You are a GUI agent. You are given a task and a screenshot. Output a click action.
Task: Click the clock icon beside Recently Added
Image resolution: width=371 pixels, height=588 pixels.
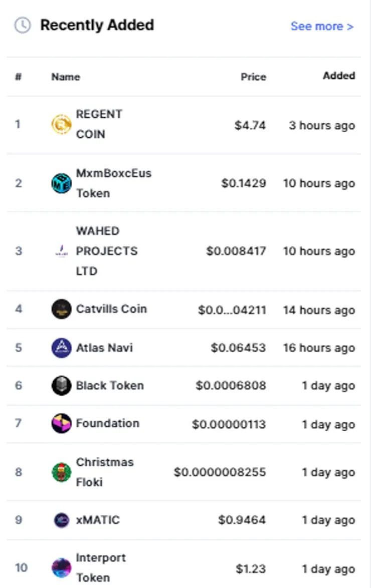click(x=23, y=25)
